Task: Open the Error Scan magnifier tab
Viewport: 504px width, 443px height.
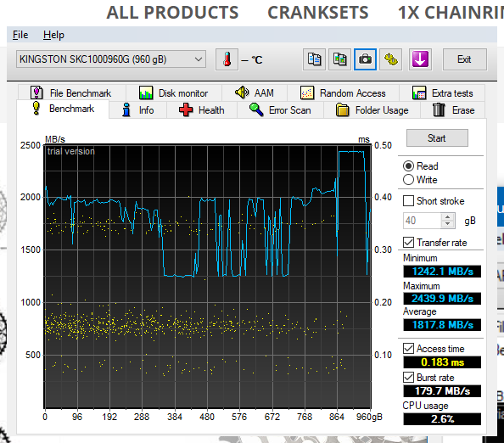Action: click(280, 110)
